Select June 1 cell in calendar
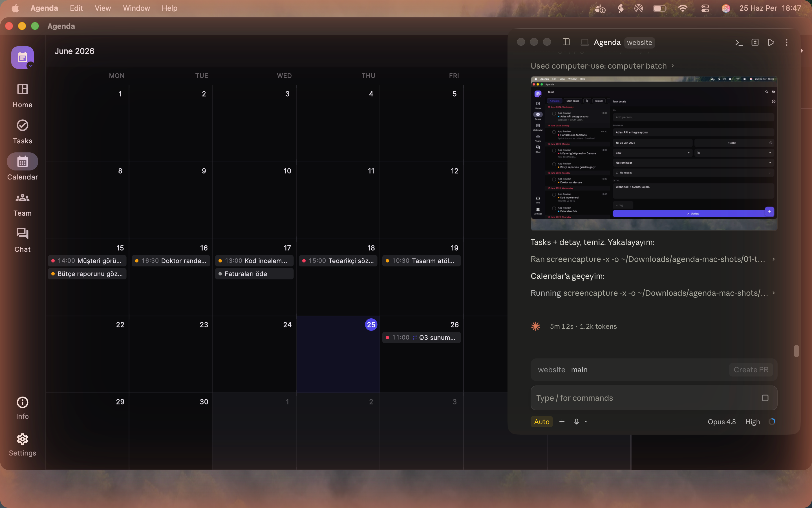Screen dimensions: 812x508 pos(87,123)
